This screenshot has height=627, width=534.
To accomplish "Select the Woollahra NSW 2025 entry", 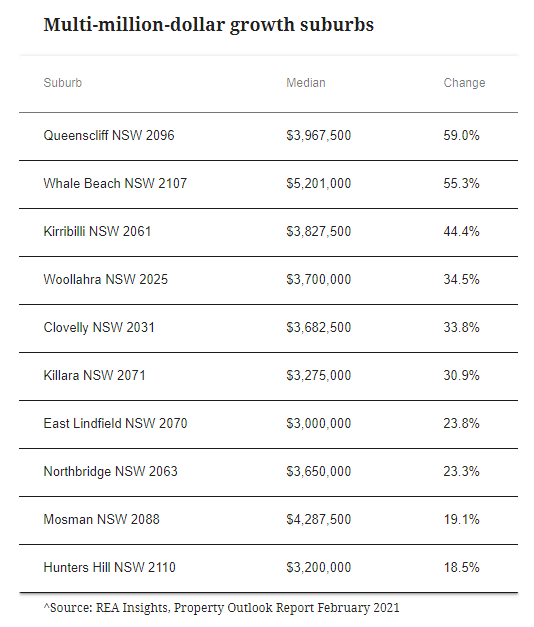I will [106, 279].
